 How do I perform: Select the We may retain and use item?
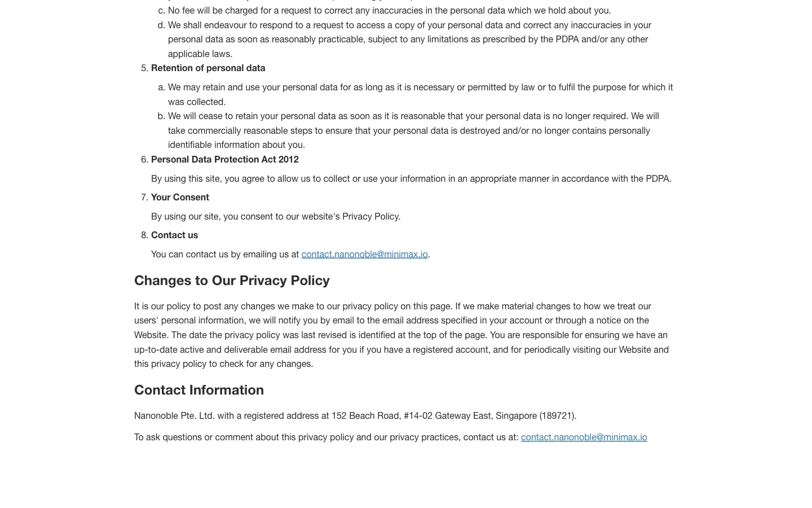(x=420, y=94)
